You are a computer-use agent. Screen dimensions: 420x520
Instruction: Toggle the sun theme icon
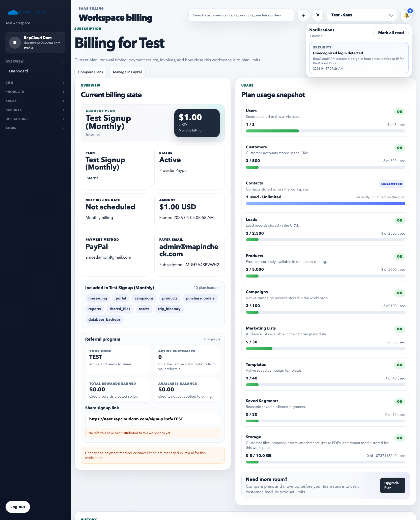coord(318,15)
